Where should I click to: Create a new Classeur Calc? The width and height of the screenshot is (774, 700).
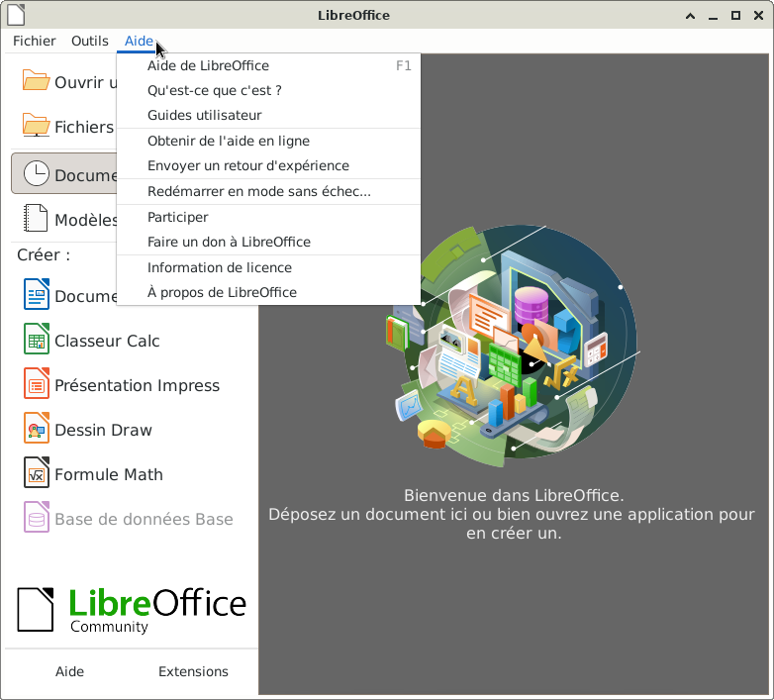point(107,342)
